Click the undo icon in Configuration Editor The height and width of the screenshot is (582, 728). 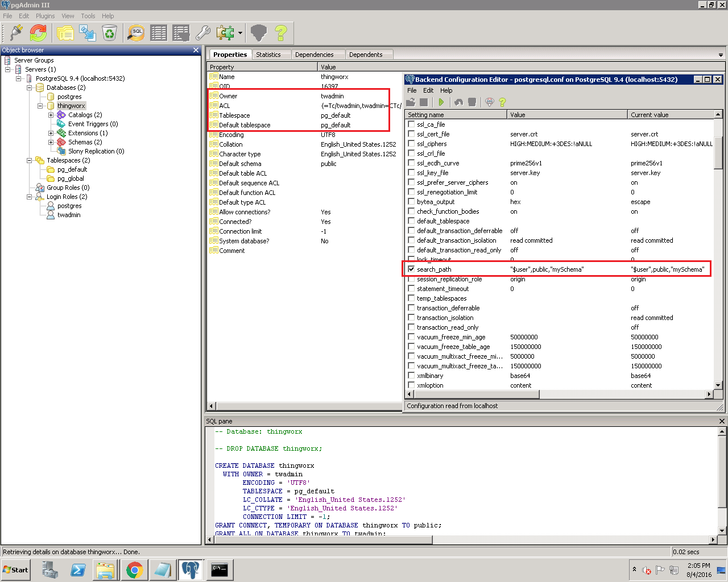(458, 102)
